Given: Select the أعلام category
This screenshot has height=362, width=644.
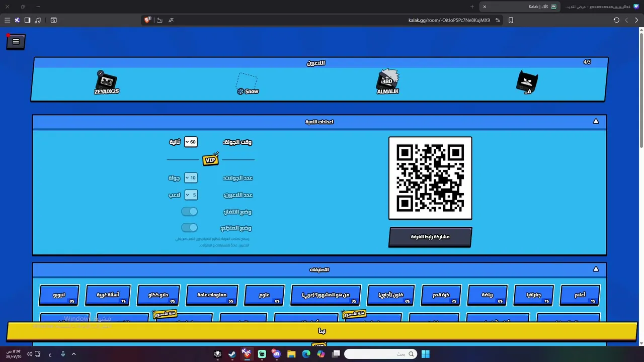Looking at the screenshot, I should pyautogui.click(x=580, y=295).
